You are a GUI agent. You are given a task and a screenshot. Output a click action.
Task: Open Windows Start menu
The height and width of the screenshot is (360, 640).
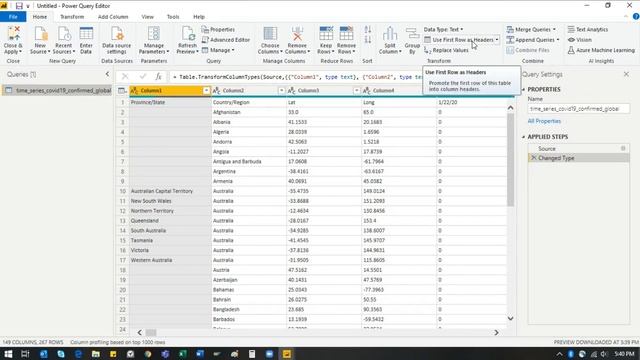8,354
